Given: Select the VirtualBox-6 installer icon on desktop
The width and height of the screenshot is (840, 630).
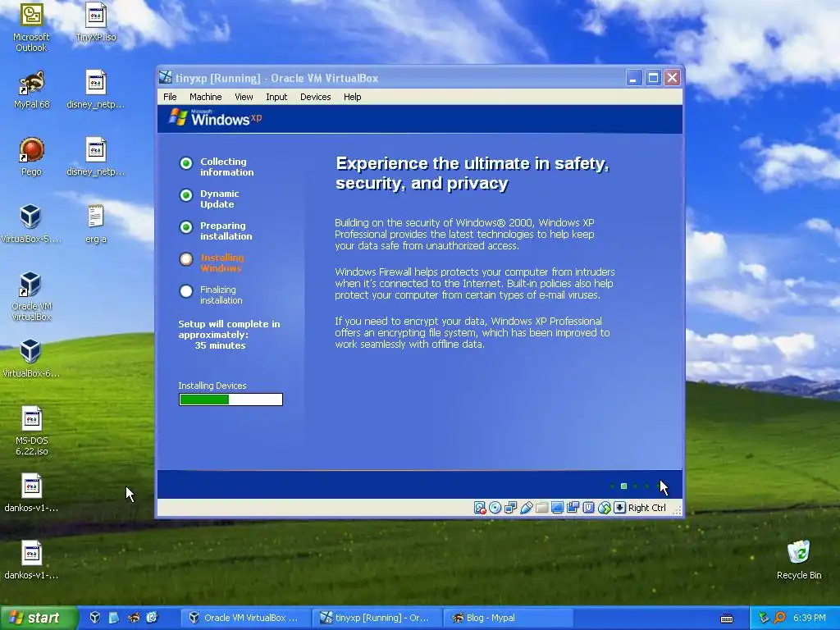Looking at the screenshot, I should click(x=31, y=358).
